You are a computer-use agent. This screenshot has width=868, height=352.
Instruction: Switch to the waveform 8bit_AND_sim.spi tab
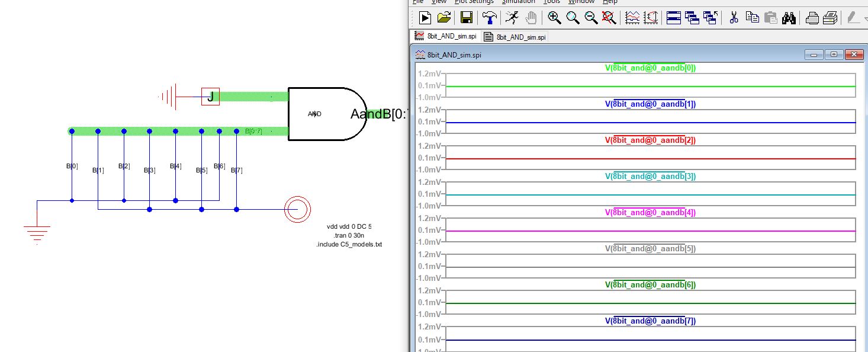coord(446,36)
